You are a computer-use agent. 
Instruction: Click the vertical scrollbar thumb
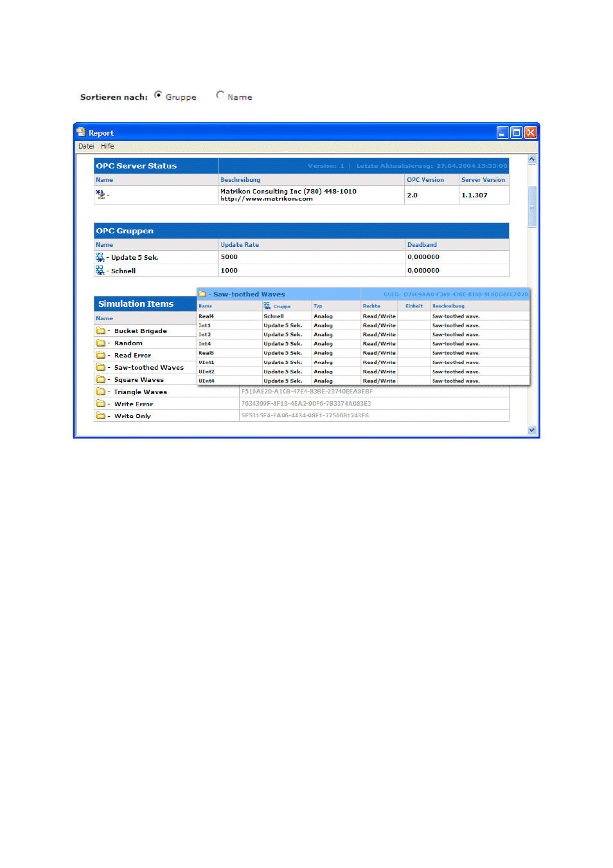532,206
